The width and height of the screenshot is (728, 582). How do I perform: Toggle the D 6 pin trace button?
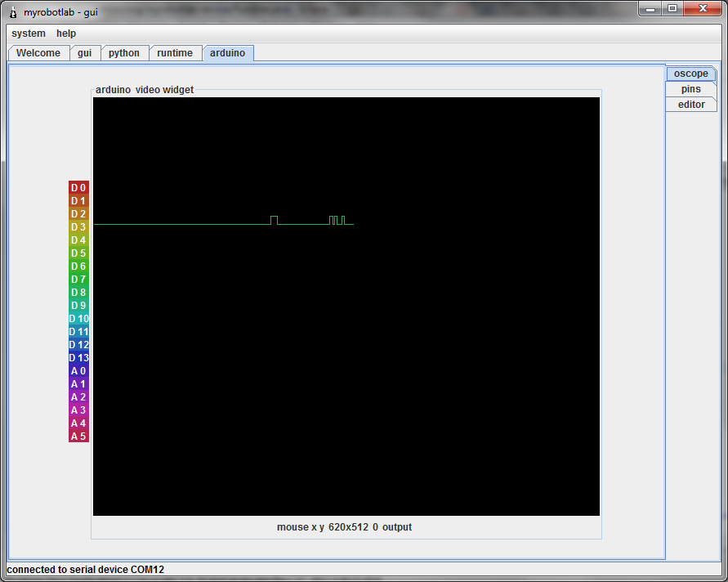[78, 266]
